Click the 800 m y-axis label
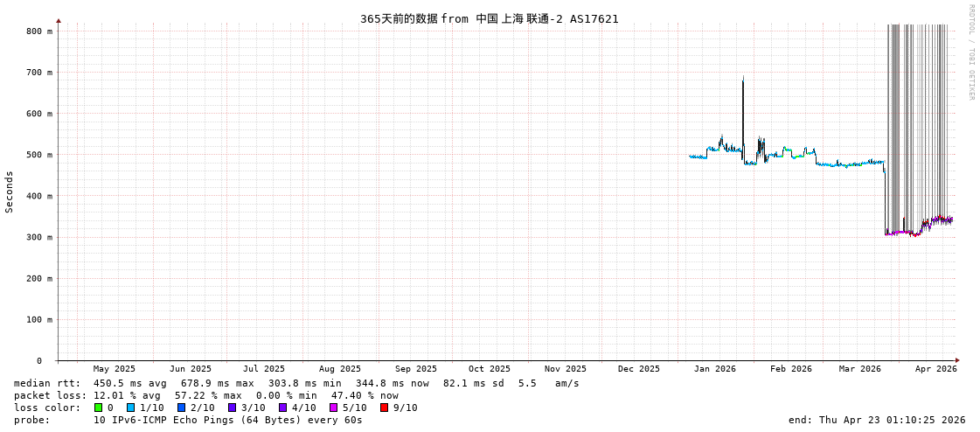Image resolution: width=980 pixels, height=432 pixels. [x=38, y=31]
